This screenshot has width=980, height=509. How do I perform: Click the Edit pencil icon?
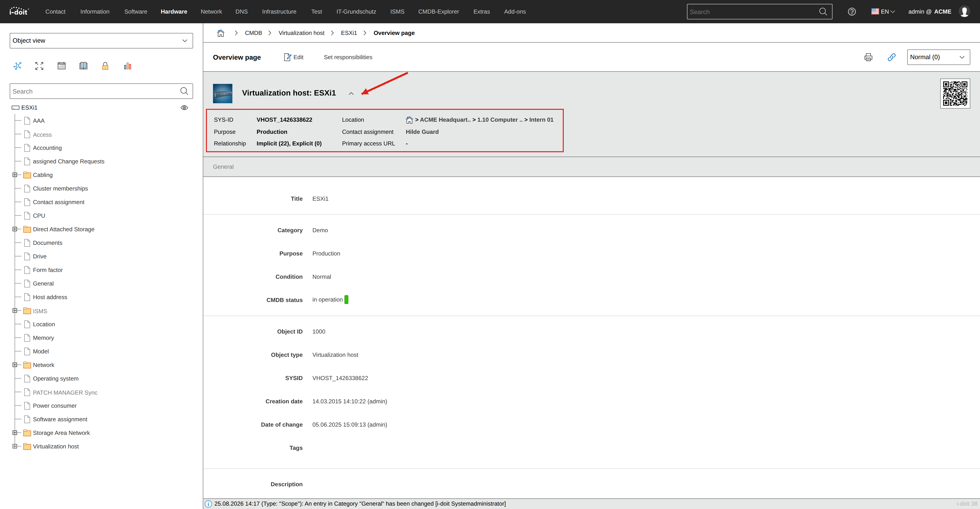click(288, 57)
